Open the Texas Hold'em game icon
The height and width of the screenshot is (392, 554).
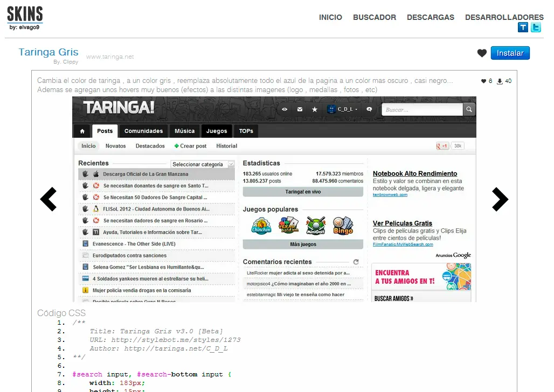click(288, 225)
